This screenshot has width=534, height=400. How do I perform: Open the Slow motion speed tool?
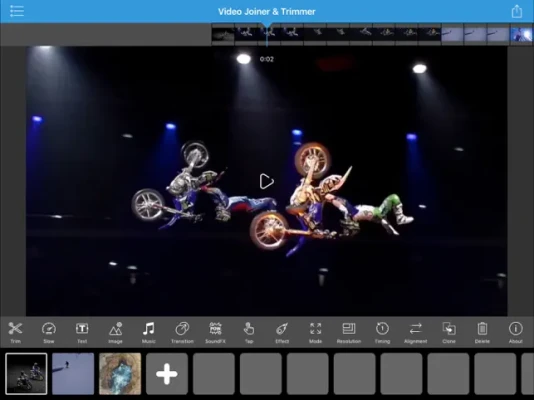tap(49, 332)
